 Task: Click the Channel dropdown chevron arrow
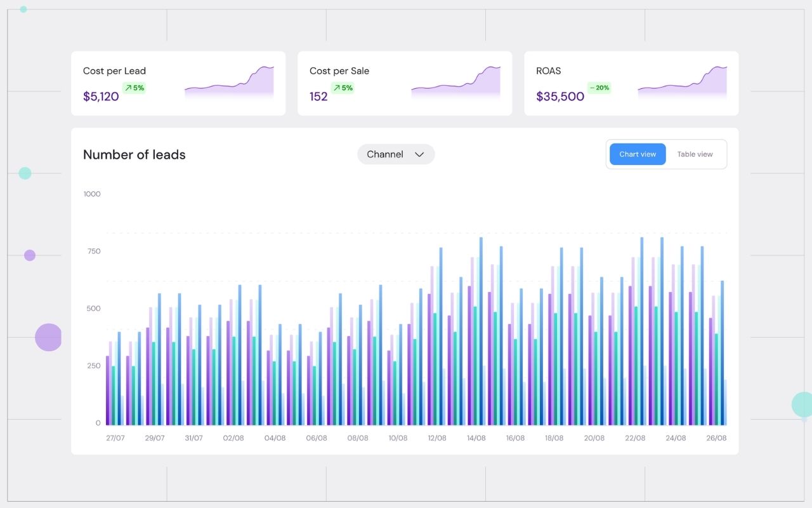click(419, 154)
